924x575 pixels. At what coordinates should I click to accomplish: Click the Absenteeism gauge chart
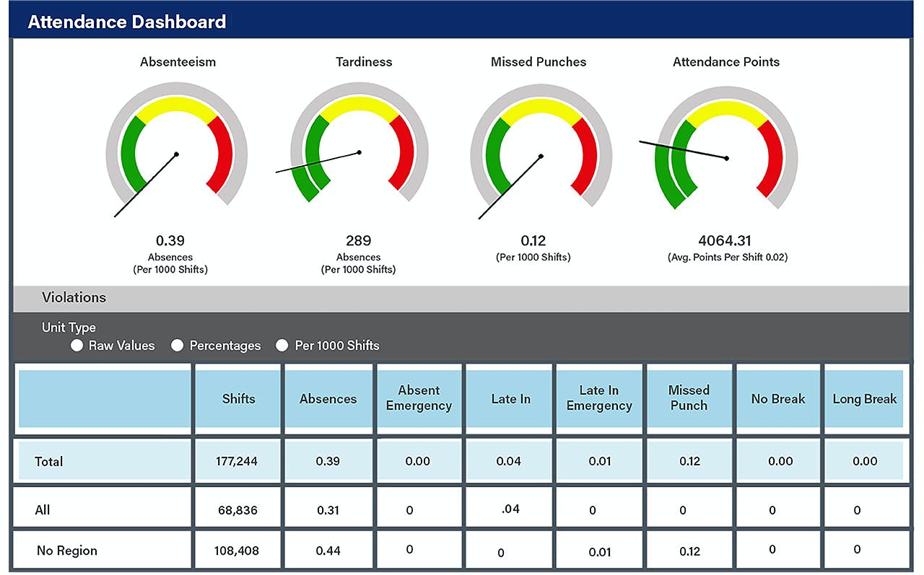177,149
